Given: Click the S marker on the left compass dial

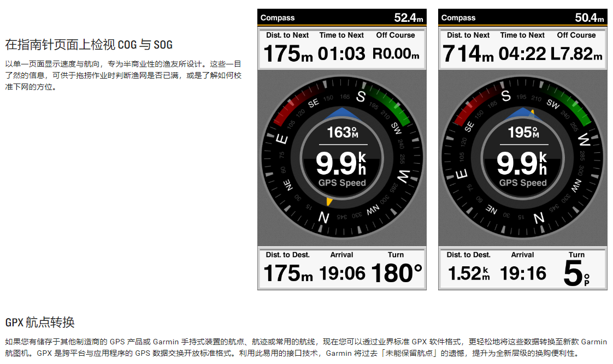Looking at the screenshot, I should (361, 97).
